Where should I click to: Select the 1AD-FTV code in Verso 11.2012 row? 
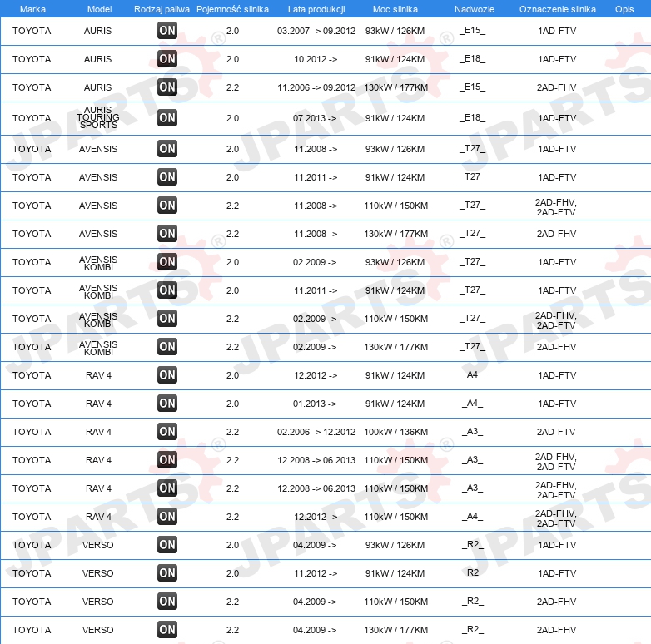(x=557, y=573)
